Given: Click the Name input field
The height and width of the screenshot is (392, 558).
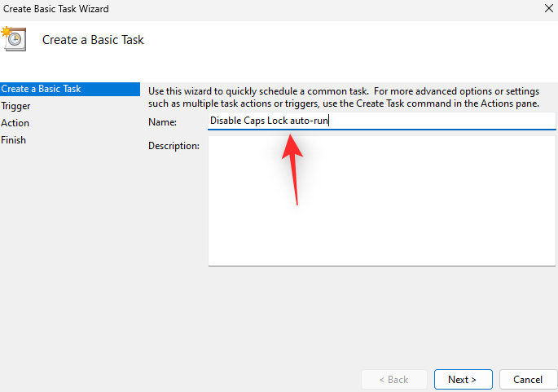Looking at the screenshot, I should point(381,121).
